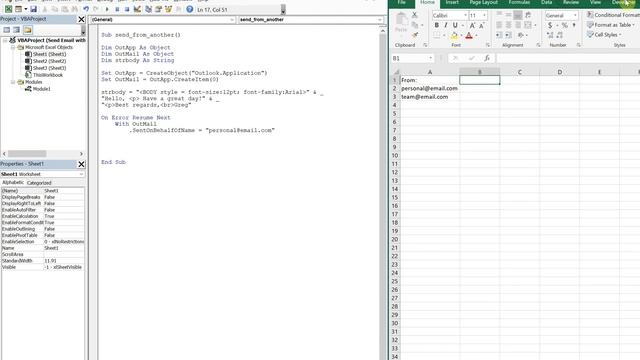Apply Comma Style in Excel ribbon
640x360 pixels.
[574, 26]
